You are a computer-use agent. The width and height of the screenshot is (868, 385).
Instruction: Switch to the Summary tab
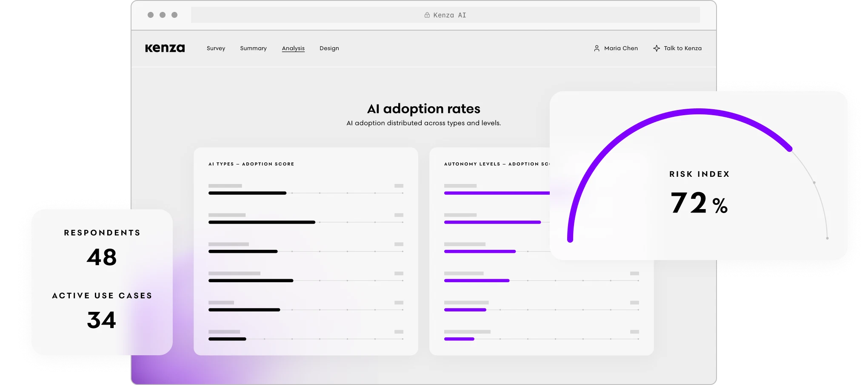tap(253, 48)
